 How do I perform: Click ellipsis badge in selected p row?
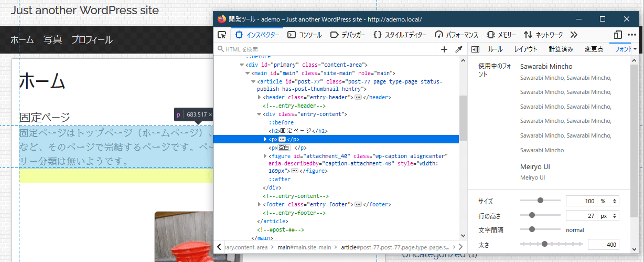point(282,139)
